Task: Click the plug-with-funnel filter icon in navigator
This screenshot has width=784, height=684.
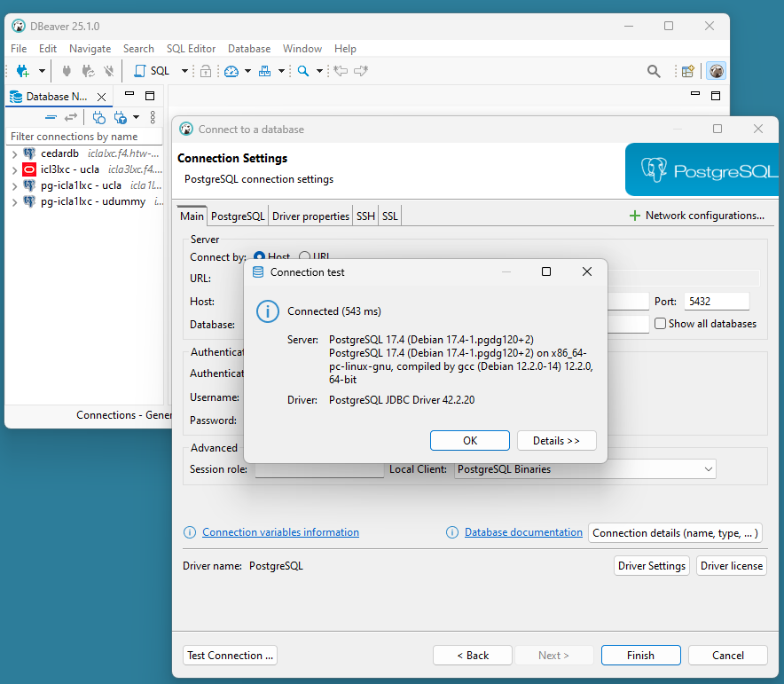Action: 120,117
